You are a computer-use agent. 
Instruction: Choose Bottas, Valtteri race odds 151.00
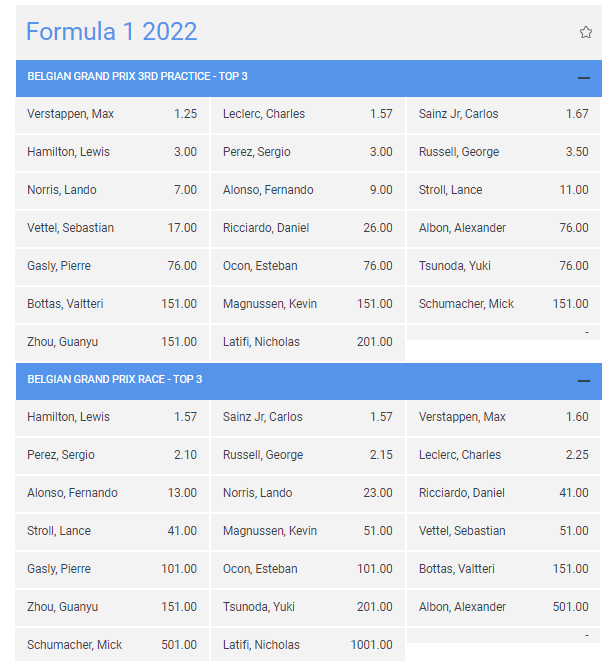point(503,570)
